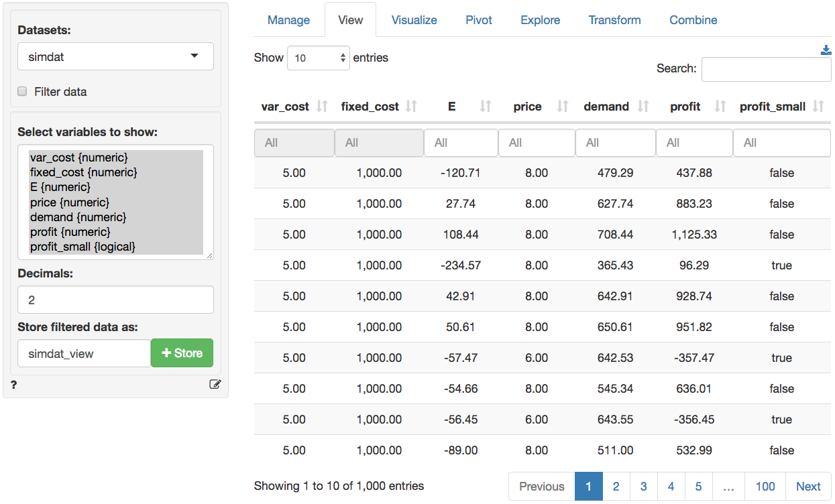Go to the Next page
The image size is (835, 504).
point(808,487)
